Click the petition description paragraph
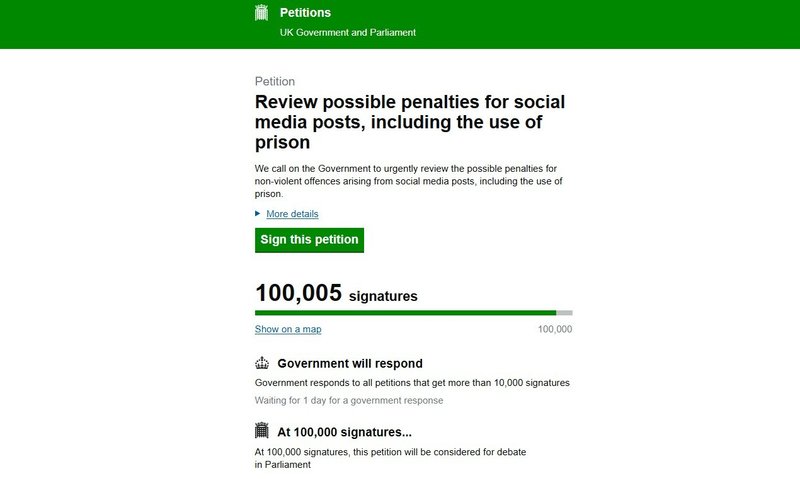The height and width of the screenshot is (479, 800). 410,180
